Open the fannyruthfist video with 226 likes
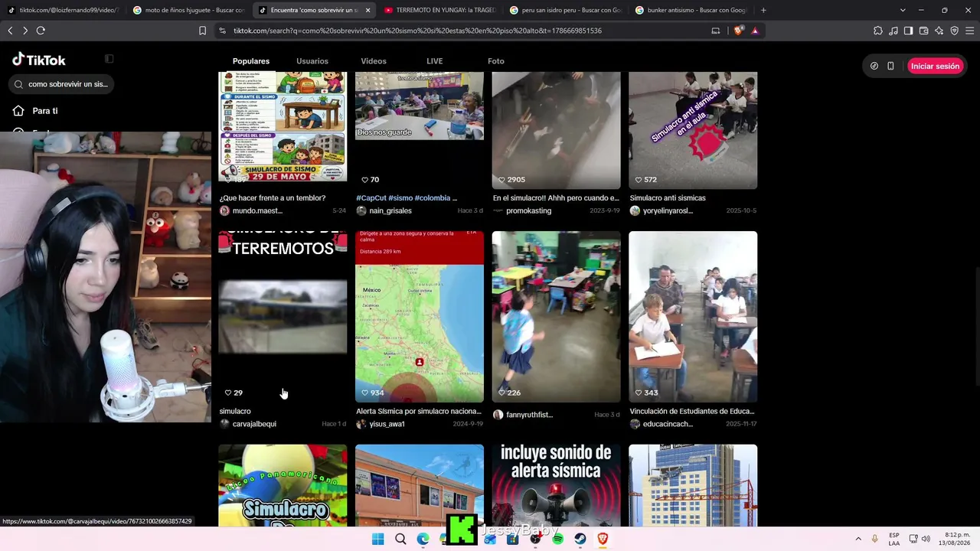 (x=557, y=317)
